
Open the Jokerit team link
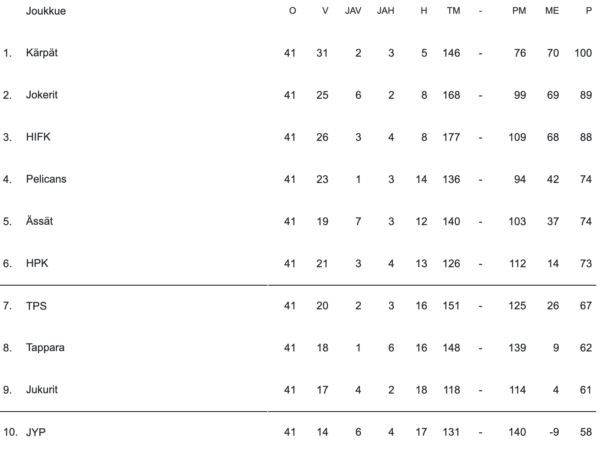[44, 95]
